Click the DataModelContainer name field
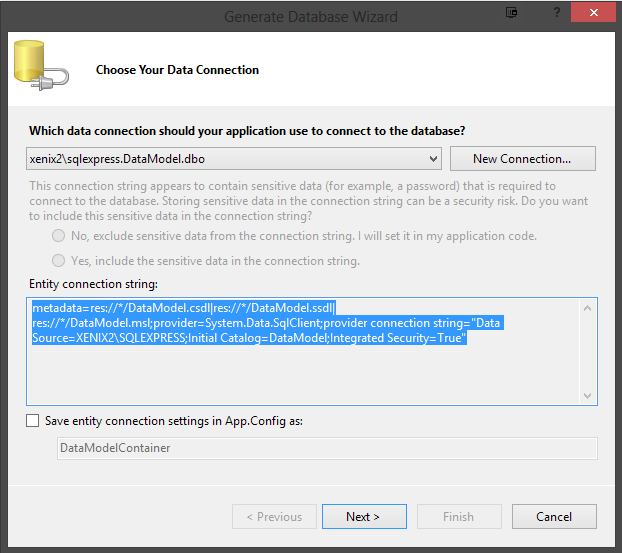This screenshot has width=622, height=553. [327, 448]
